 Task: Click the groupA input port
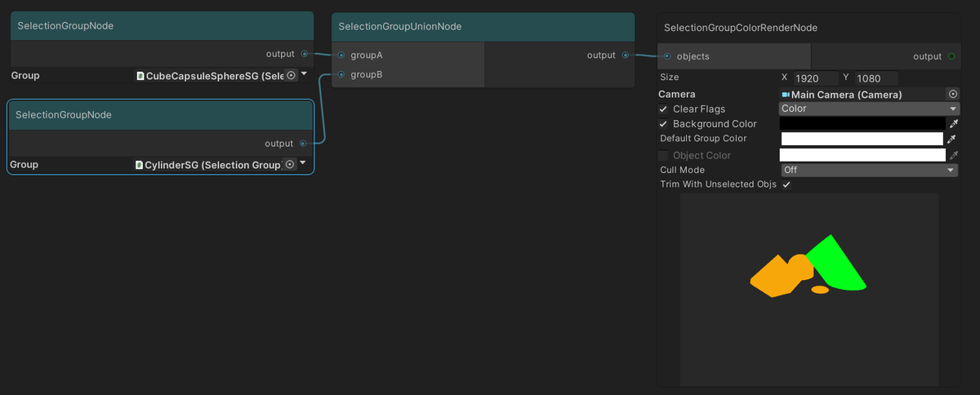click(x=341, y=55)
